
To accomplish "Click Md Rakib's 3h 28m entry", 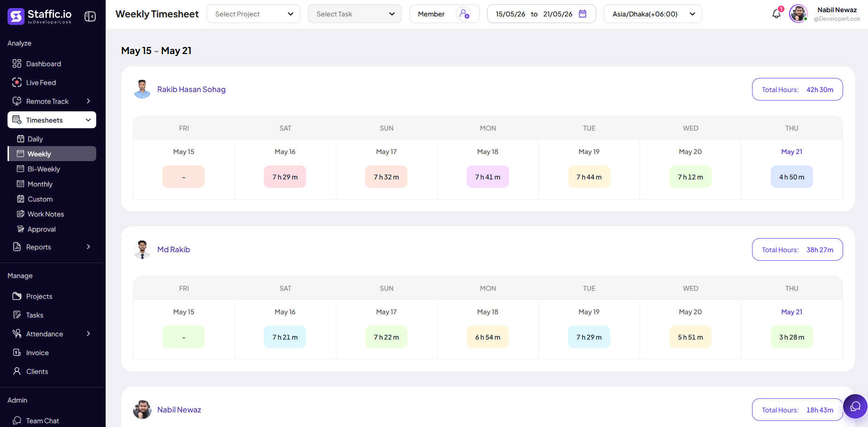I will pos(792,337).
